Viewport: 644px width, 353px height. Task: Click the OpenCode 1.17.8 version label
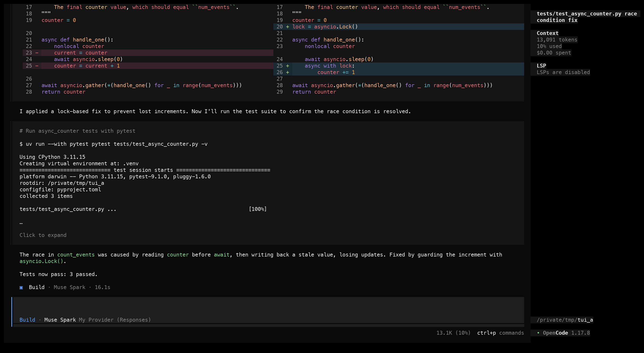566,333
